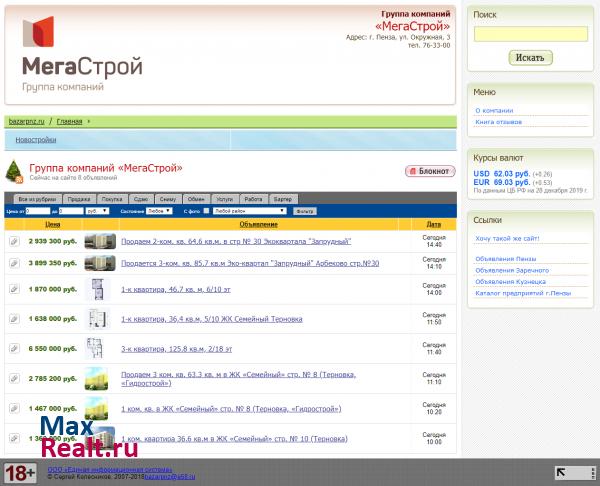Image resolution: width=600 pixels, height=486 pixels.
Task: Open 'Объявления Заречного' link
Action: [512, 270]
